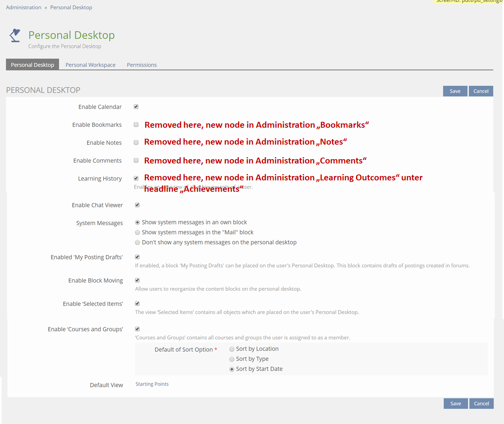Choose 'Don't show any system messages' option
504x424 pixels.
tap(137, 242)
